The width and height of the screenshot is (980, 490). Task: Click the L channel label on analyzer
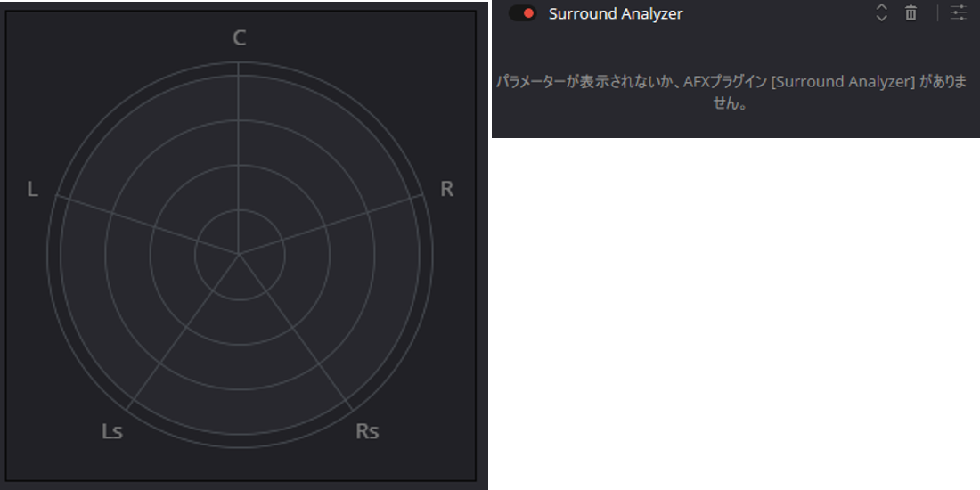pyautogui.click(x=32, y=189)
